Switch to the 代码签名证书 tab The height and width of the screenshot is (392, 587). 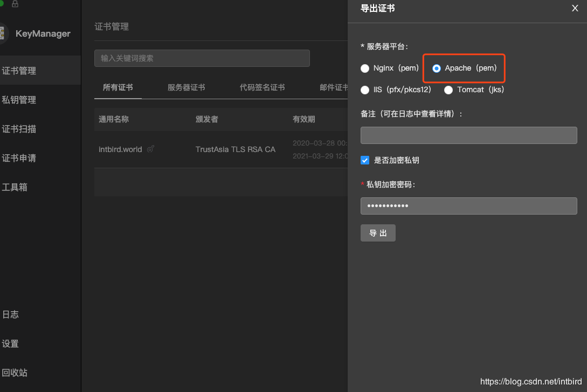coord(263,86)
